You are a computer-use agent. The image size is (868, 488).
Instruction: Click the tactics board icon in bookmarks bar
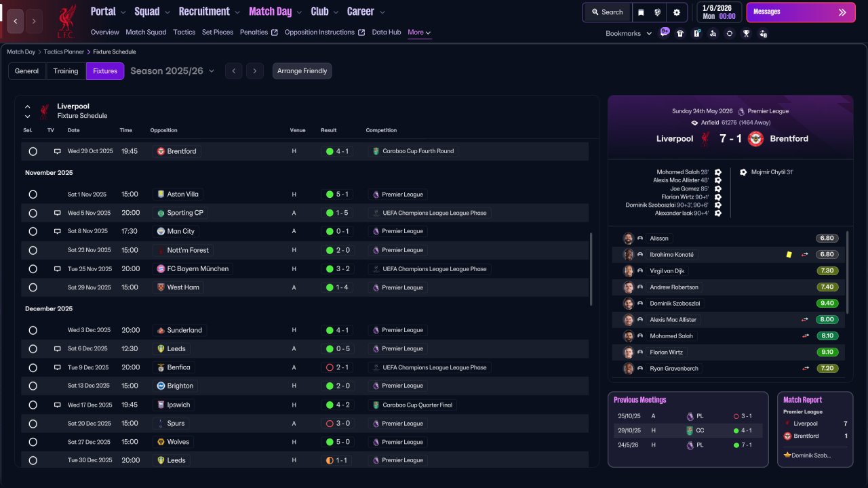[696, 33]
